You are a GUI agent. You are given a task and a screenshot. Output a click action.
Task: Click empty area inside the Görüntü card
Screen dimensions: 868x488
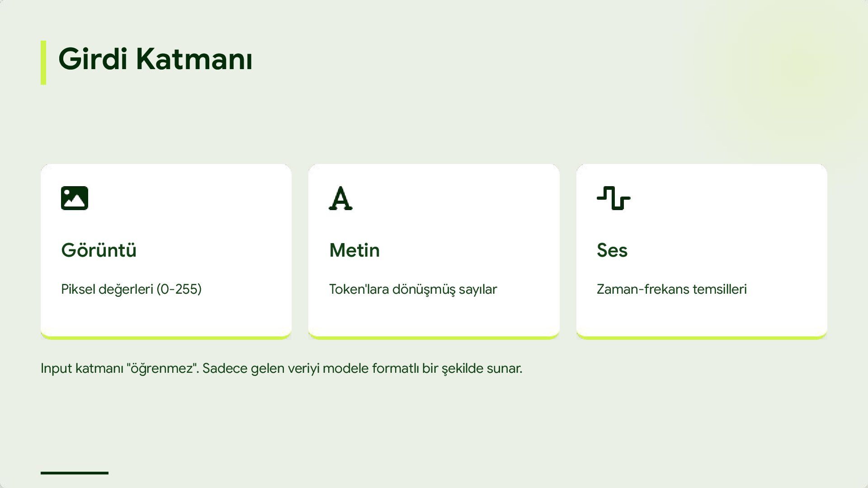(203, 208)
